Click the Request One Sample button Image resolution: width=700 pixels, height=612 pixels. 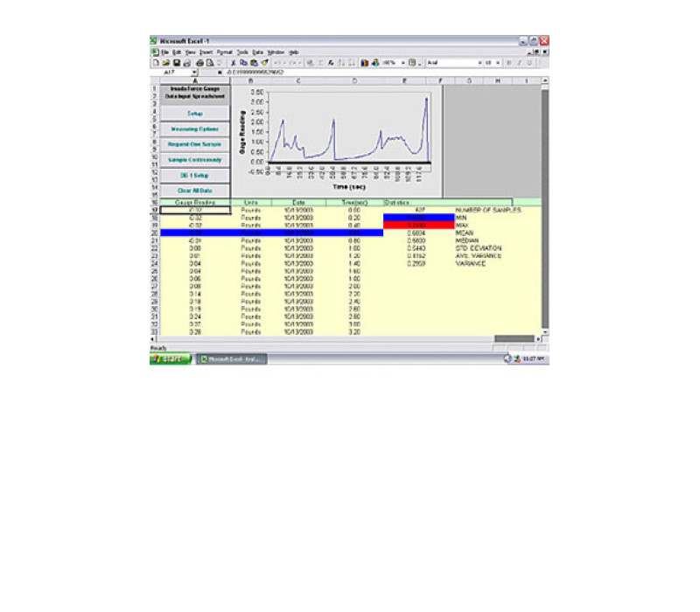tap(194, 144)
